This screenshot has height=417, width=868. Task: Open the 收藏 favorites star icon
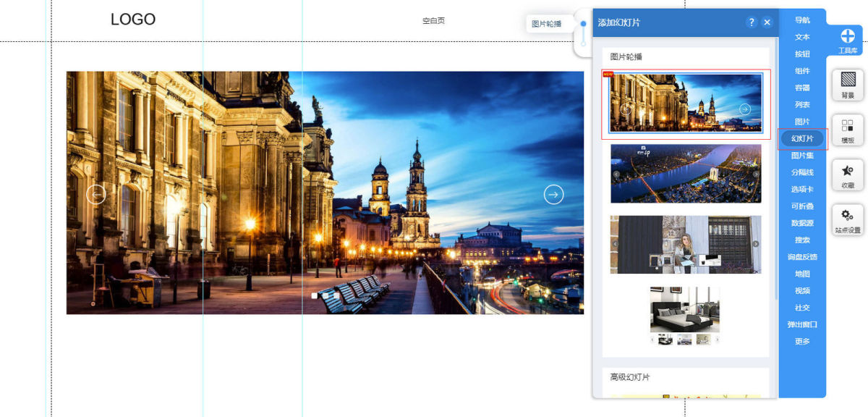pyautogui.click(x=848, y=171)
